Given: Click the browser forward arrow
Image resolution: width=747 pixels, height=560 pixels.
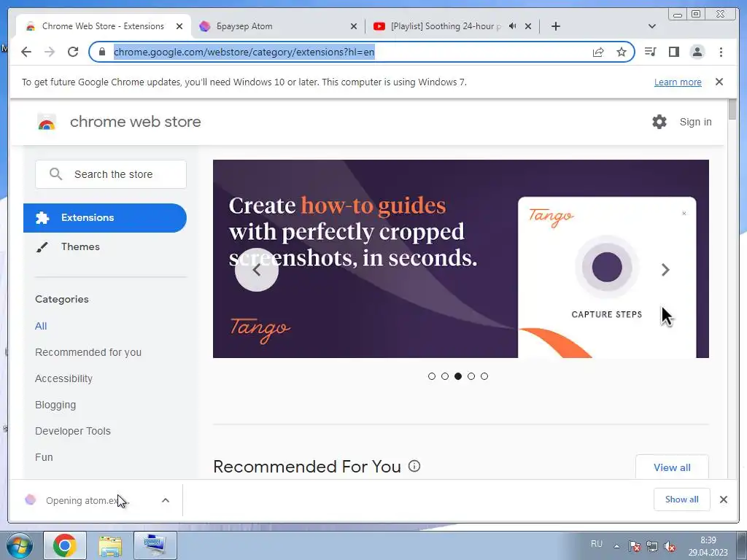Looking at the screenshot, I should [50, 52].
